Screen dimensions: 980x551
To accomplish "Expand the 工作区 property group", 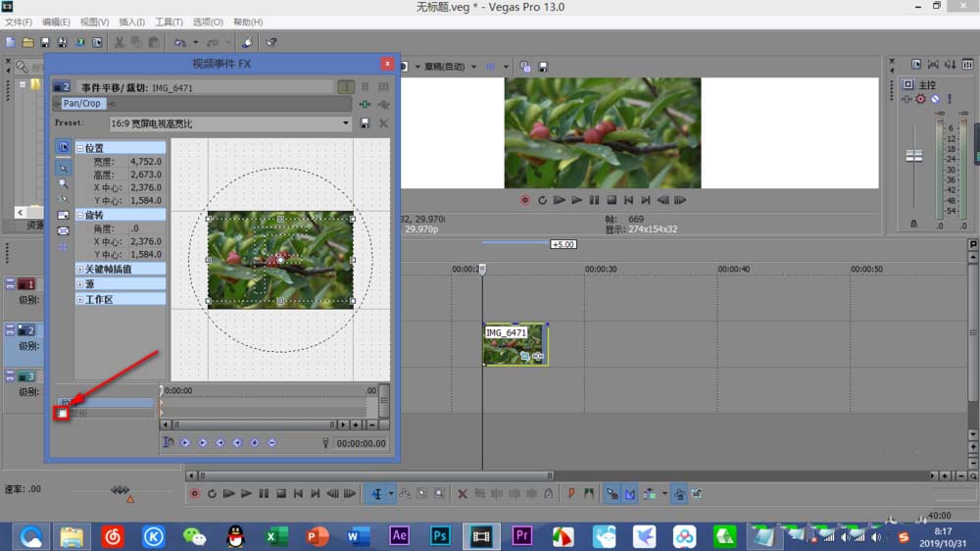I will pos(80,299).
